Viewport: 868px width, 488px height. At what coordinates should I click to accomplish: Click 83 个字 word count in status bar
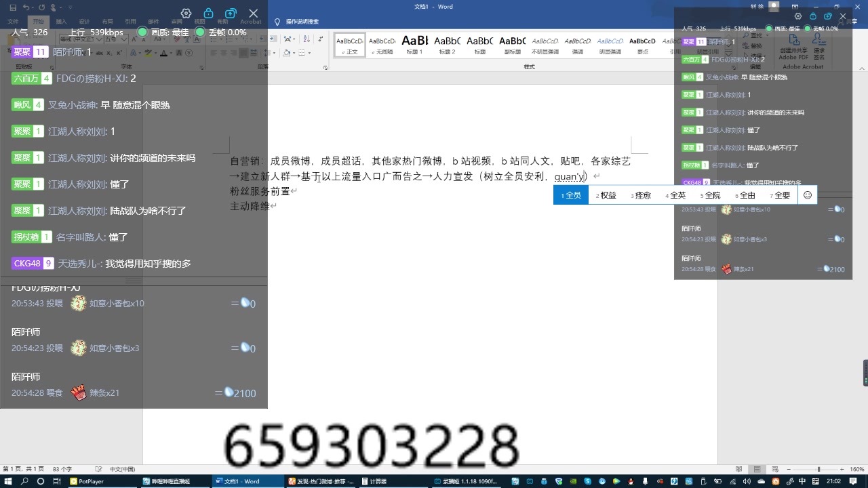coord(62,469)
